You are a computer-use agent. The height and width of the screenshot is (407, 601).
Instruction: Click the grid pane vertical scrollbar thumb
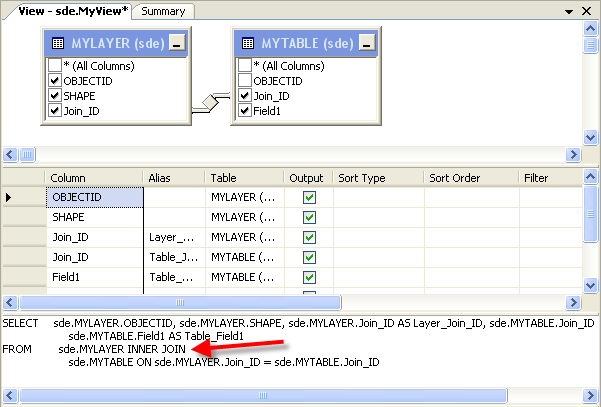[x=590, y=214]
